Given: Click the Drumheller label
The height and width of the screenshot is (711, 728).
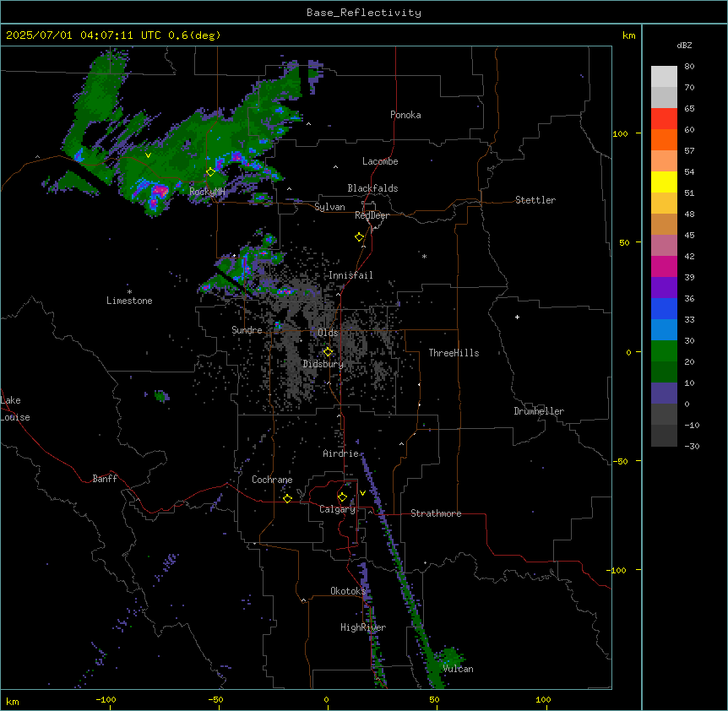Looking at the screenshot, I should coord(539,411).
